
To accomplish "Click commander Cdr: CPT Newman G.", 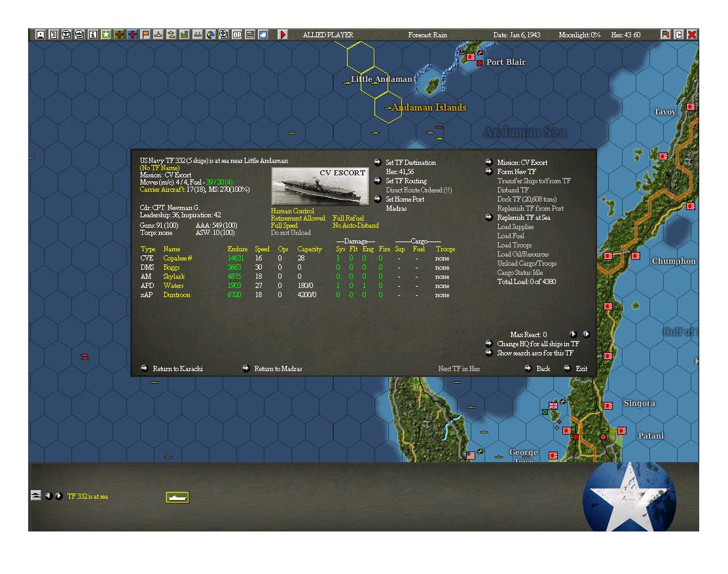I will 170,207.
